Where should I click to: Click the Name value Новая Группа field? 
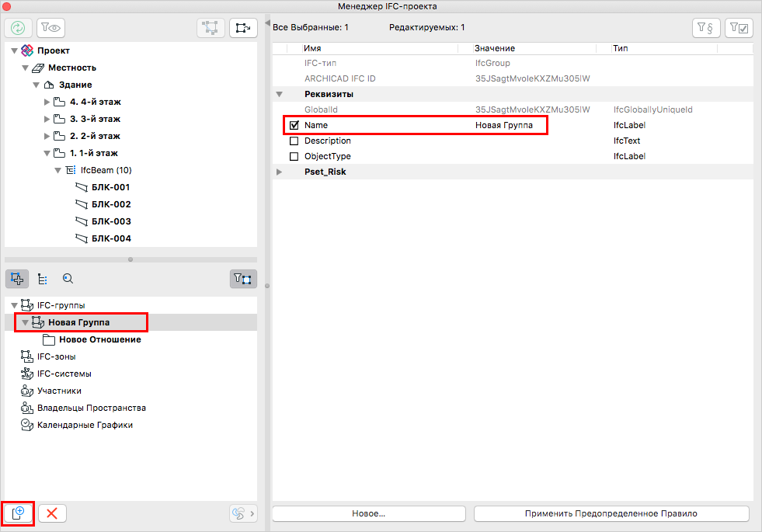(504, 125)
